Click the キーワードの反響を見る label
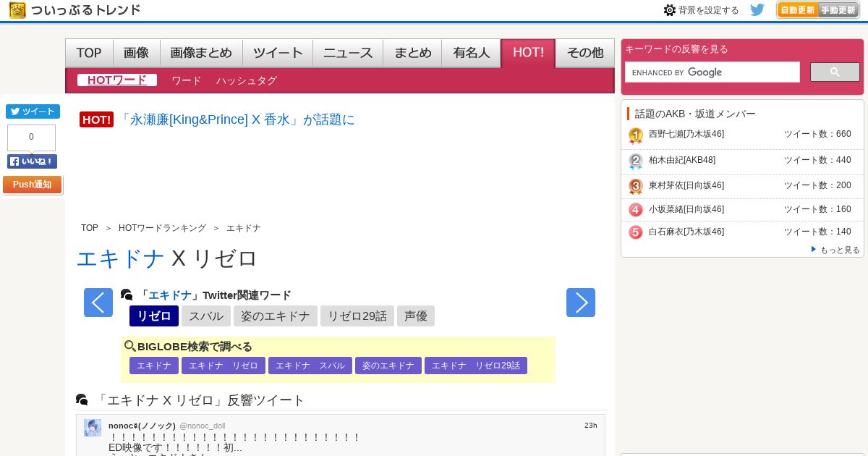 (676, 49)
